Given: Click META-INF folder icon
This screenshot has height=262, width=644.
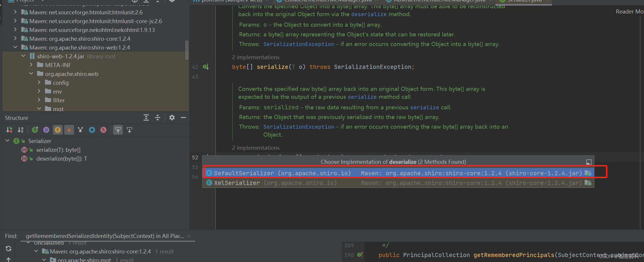Looking at the screenshot, I should pos(40,65).
